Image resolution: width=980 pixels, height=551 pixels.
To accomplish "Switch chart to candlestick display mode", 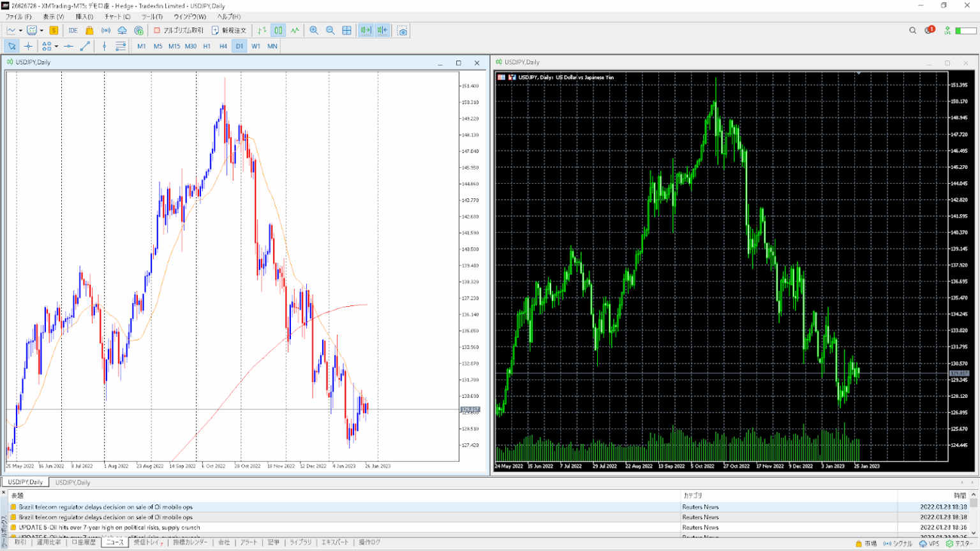I will click(279, 31).
